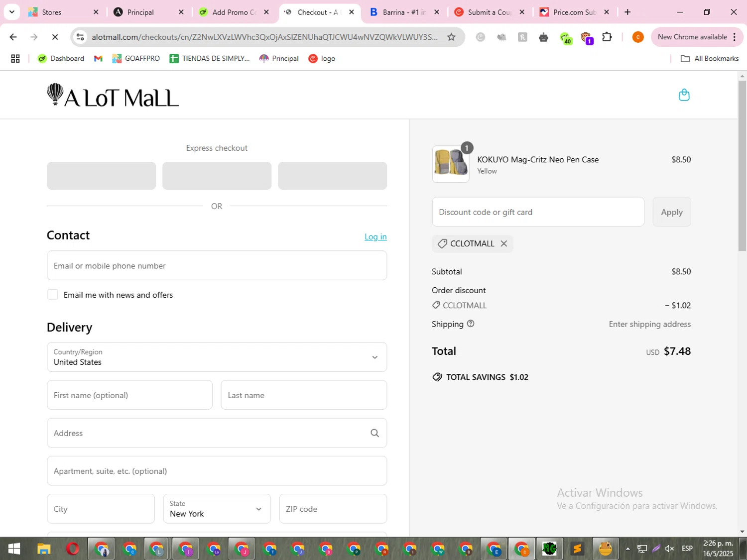Open the Principal bookmark
Viewport: 747px width, 560px height.
(x=279, y=59)
